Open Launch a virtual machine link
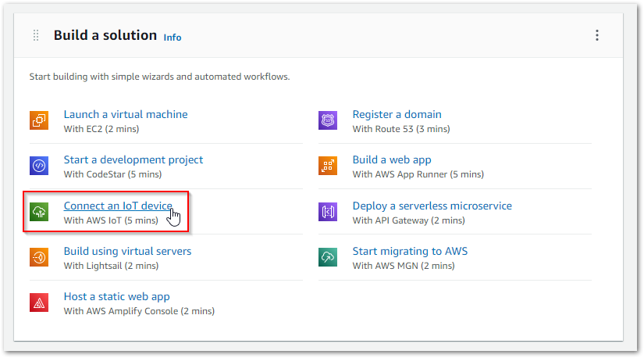This screenshot has height=358, width=644. pos(126,114)
